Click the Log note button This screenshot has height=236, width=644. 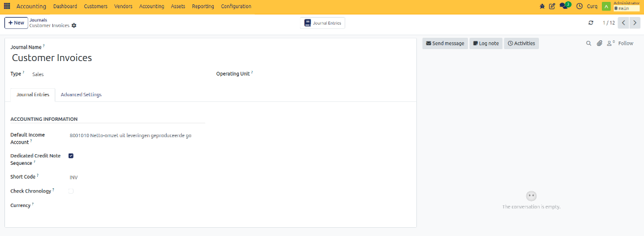coord(486,43)
